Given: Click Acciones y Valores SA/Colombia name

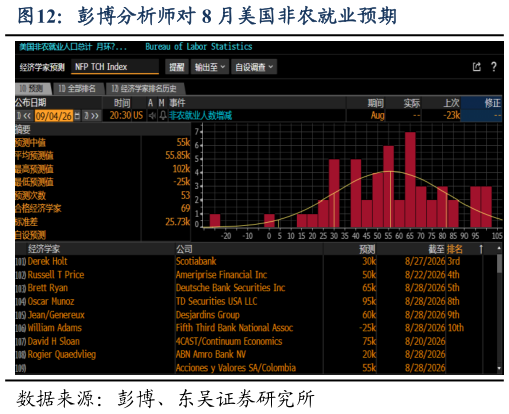Looking at the screenshot, I should [236, 368].
